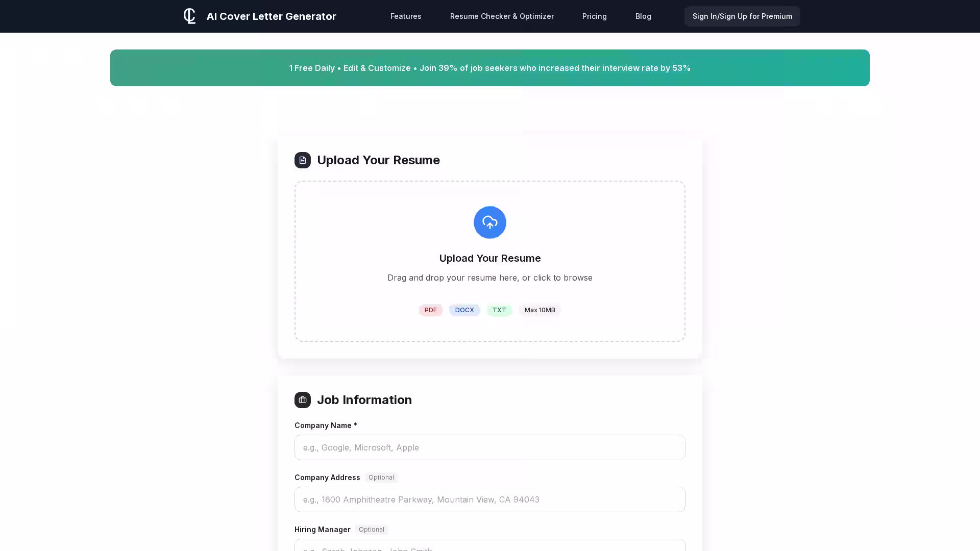Open the Blog link in navigation
Image resolution: width=980 pixels, height=551 pixels.
pos(643,16)
